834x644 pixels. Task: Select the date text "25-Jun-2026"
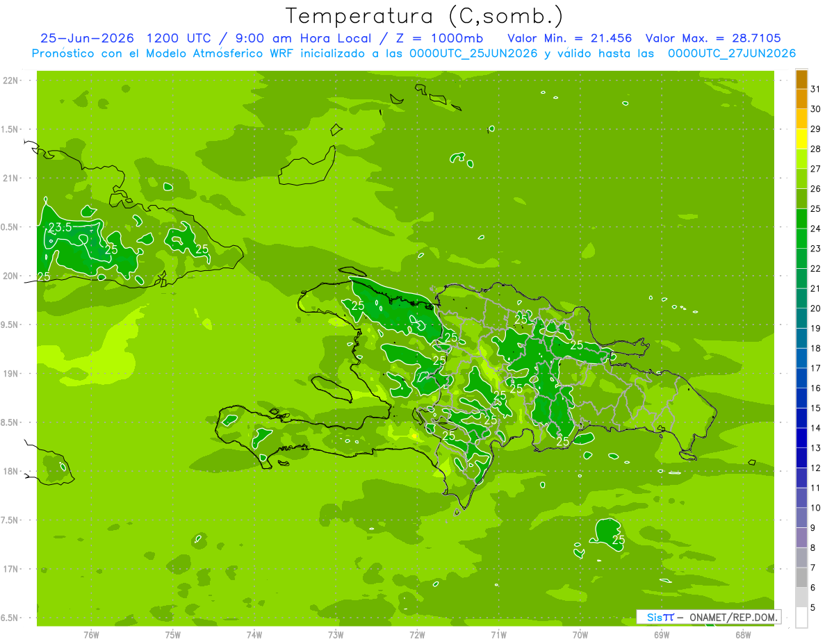[88, 38]
